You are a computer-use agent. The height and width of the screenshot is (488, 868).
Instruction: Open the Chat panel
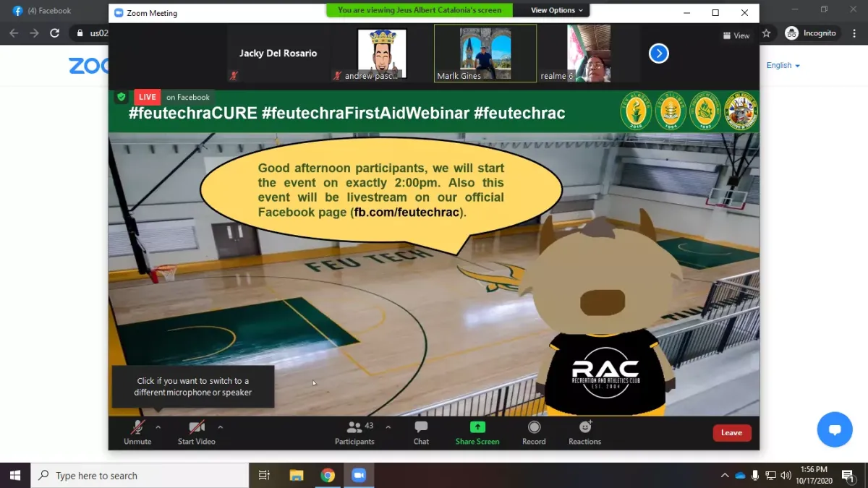click(x=421, y=432)
